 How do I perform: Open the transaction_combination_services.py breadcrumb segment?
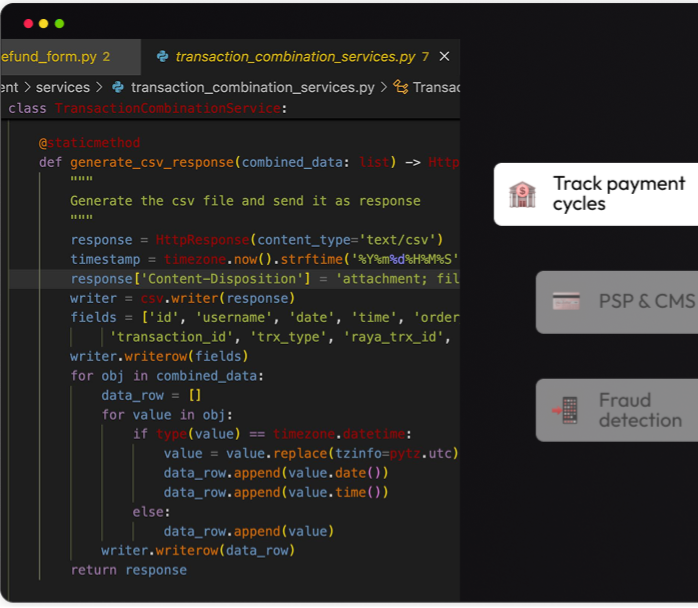point(251,87)
